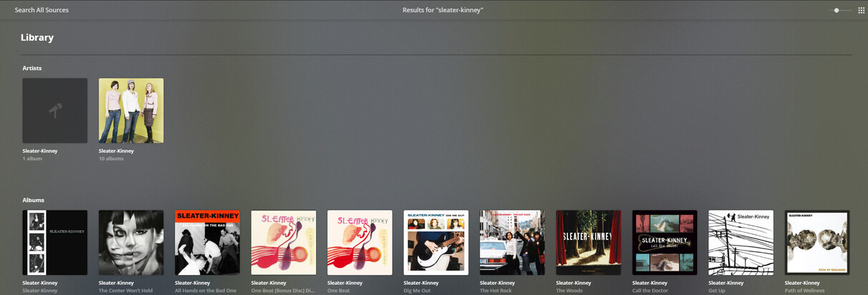Switch view with the grid icon
The image size is (868, 295).
861,11
